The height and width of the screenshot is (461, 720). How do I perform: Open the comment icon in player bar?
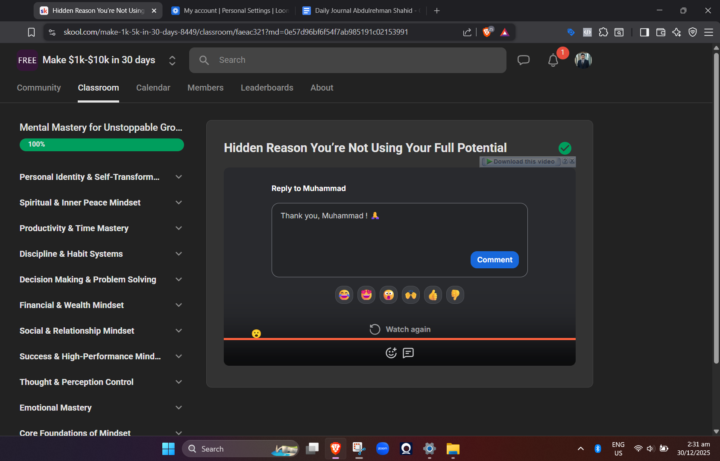(x=408, y=353)
